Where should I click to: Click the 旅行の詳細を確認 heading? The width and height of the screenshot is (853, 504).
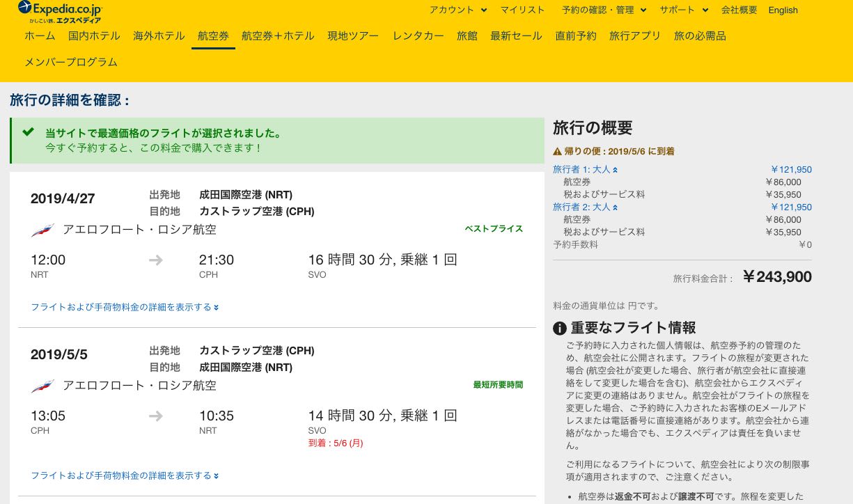click(x=70, y=100)
